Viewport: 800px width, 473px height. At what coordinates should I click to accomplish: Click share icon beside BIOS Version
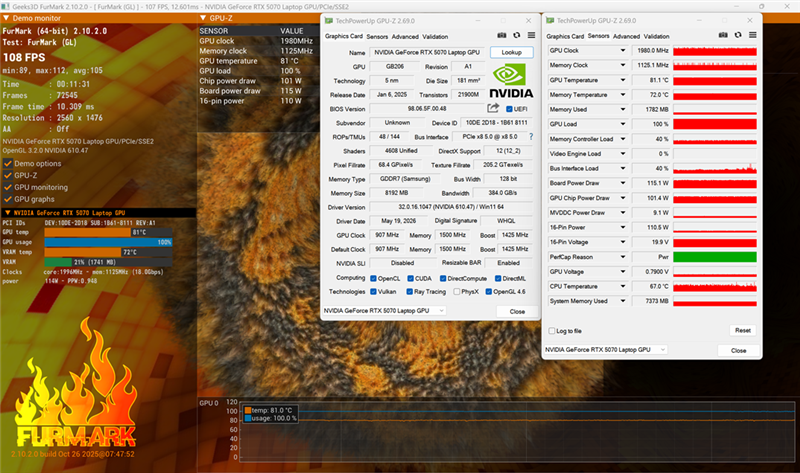coord(493,108)
